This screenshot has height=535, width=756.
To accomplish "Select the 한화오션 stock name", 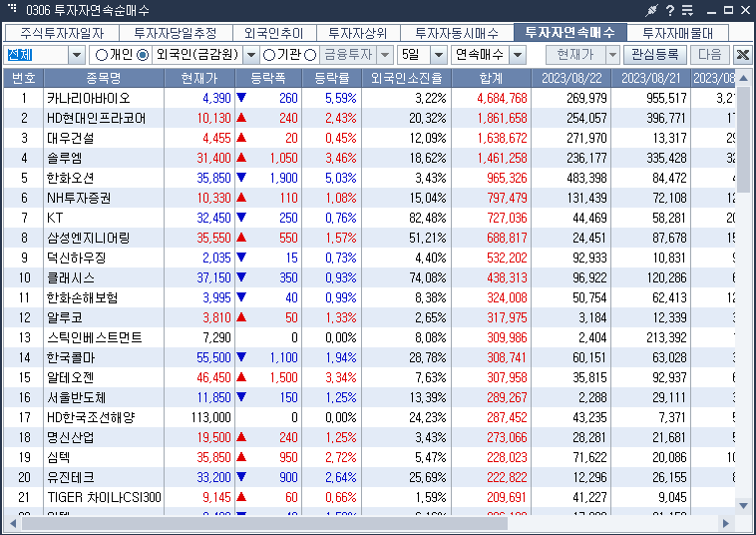I will tap(71, 178).
